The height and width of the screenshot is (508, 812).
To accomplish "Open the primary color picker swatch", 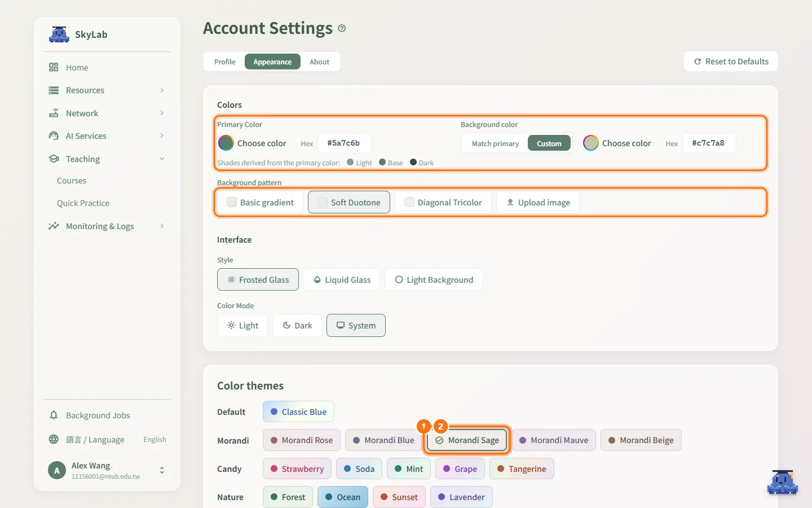I will click(226, 143).
